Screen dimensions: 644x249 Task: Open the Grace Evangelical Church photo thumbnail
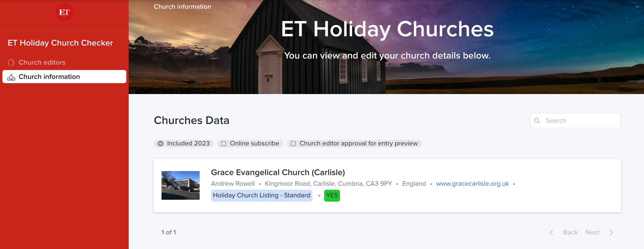[180, 185]
